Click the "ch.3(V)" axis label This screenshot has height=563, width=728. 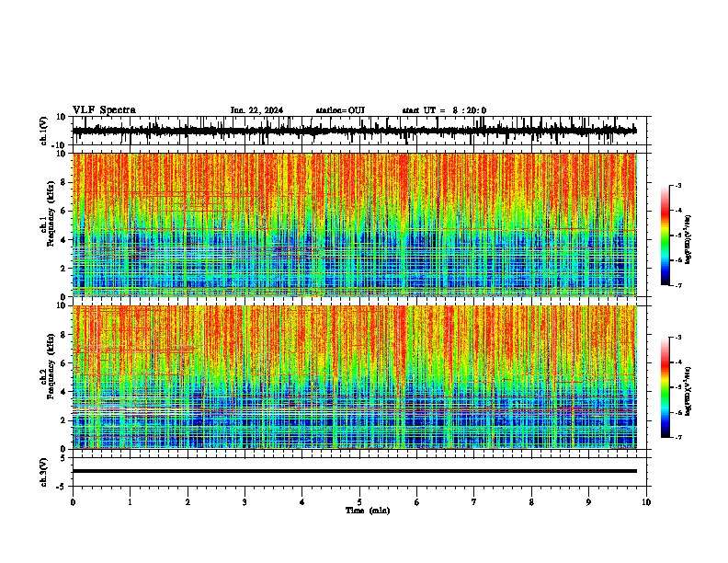[x=44, y=472]
